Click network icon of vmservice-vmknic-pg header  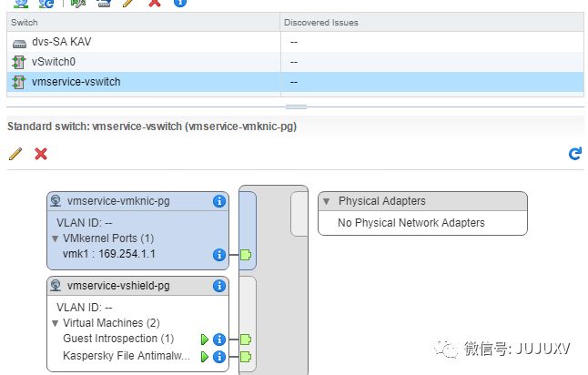coord(56,201)
